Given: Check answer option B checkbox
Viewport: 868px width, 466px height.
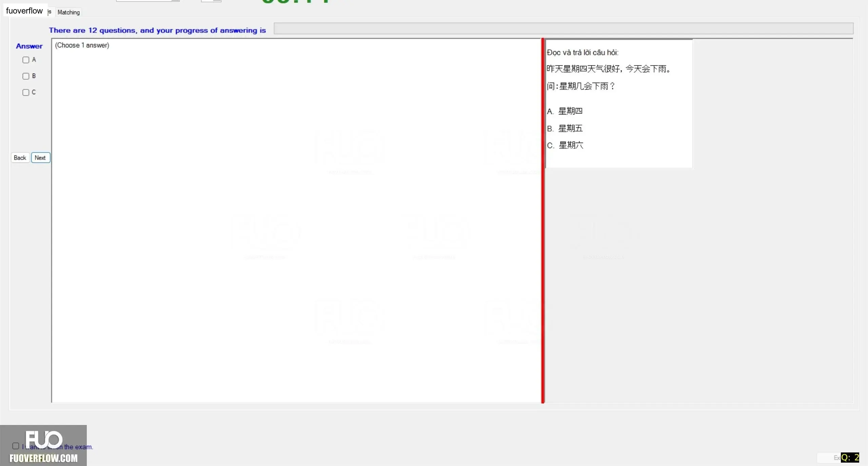Looking at the screenshot, I should (x=26, y=76).
